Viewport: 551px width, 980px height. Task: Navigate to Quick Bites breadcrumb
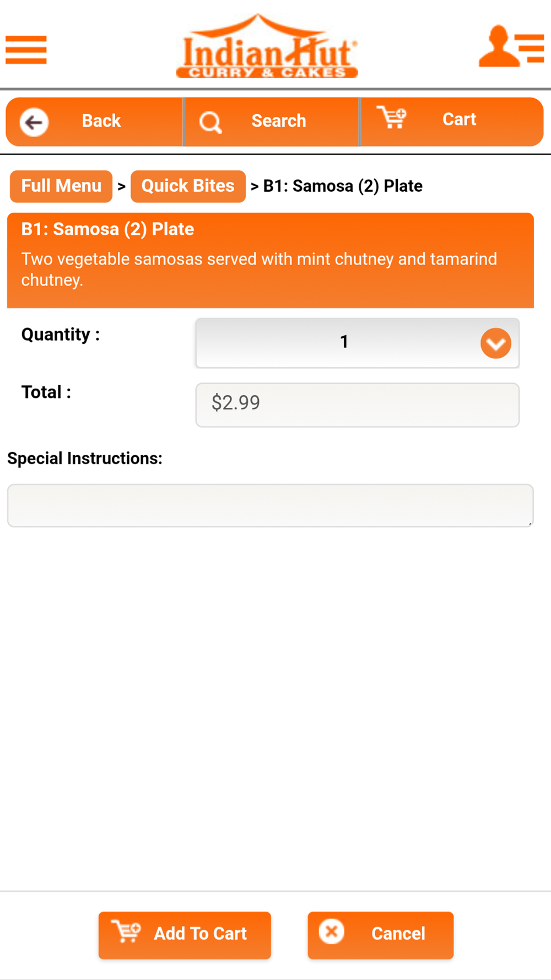pos(188,186)
